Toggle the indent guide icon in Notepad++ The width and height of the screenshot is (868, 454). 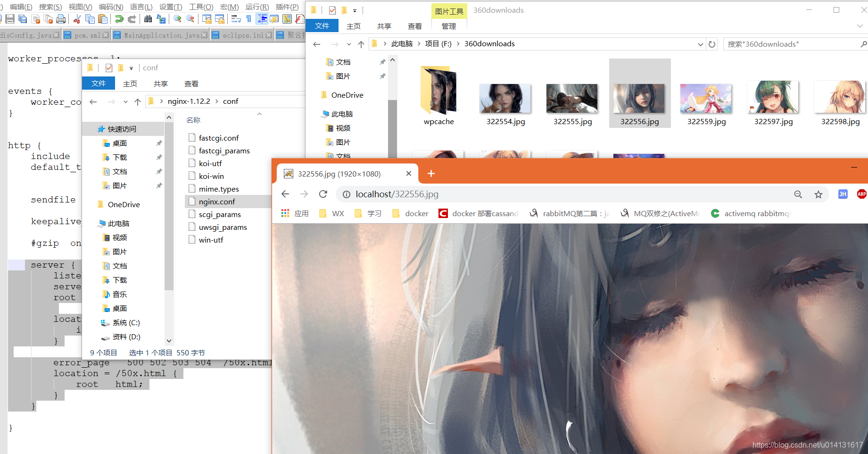point(262,19)
